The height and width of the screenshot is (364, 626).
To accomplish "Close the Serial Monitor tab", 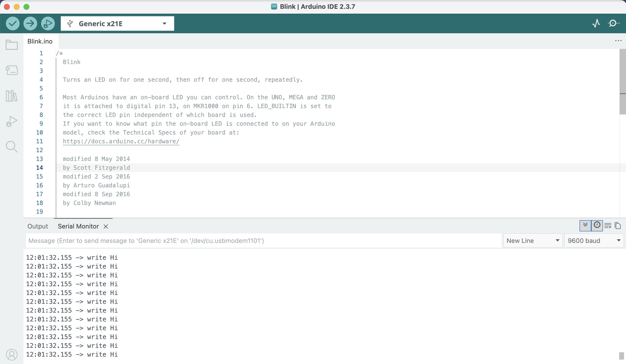I will coord(106,227).
